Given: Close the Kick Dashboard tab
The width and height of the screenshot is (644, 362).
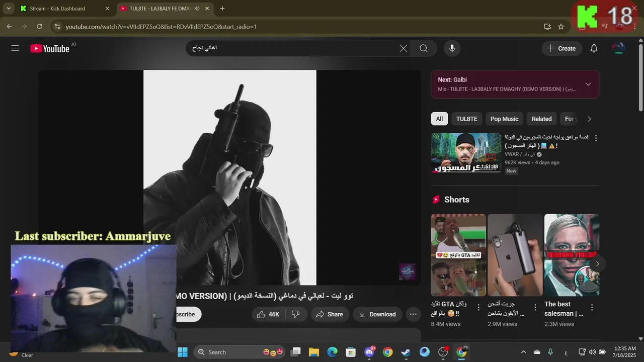Looking at the screenshot, I should (107, 9).
